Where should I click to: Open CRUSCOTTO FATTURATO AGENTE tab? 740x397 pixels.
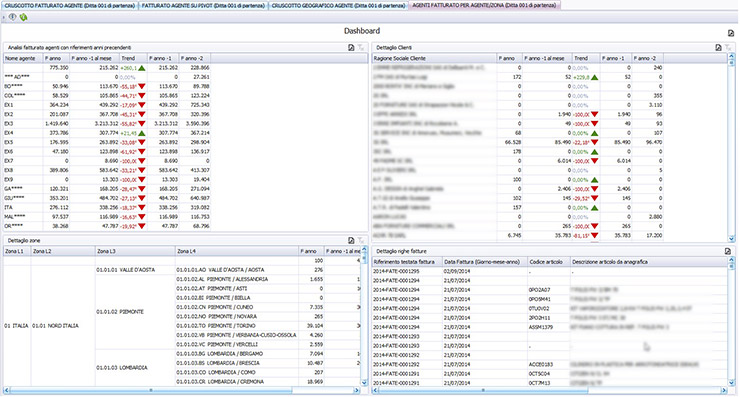(70, 6)
